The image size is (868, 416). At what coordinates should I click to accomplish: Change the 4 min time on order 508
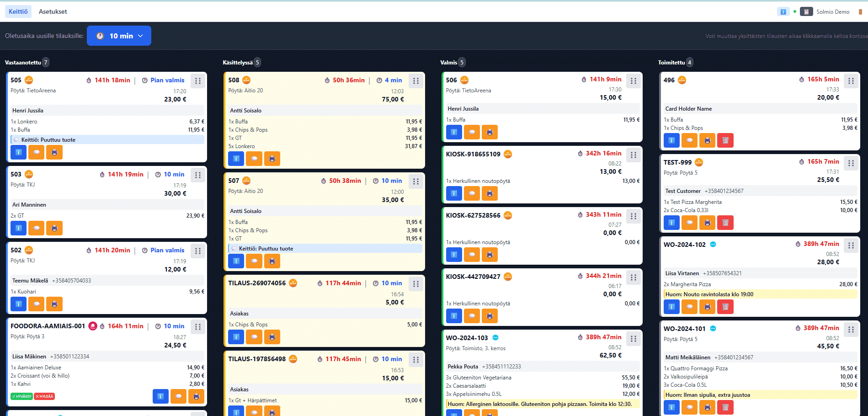coord(389,80)
